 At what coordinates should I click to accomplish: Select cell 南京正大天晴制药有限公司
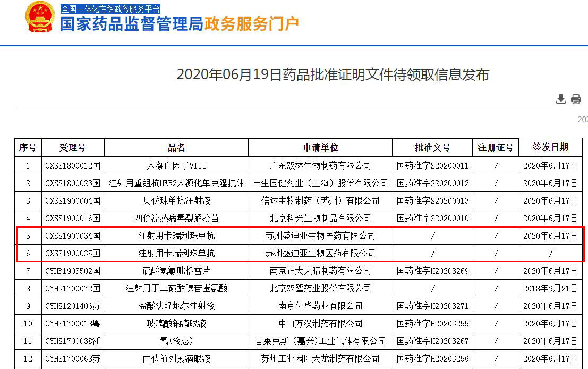pyautogui.click(x=321, y=271)
